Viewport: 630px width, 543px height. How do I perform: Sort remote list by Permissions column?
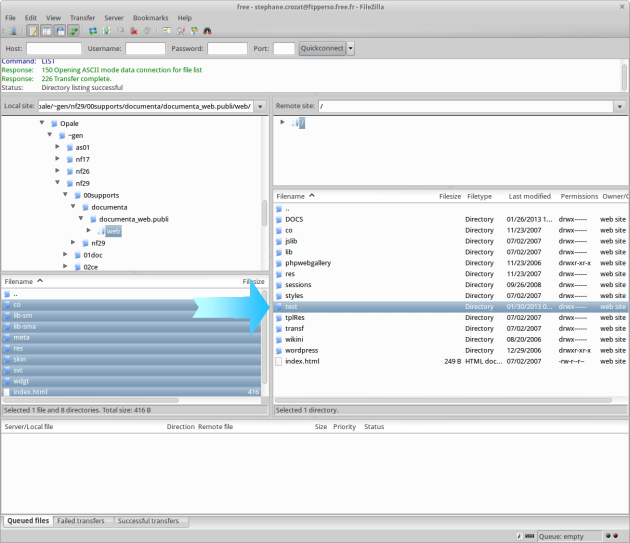click(x=579, y=197)
